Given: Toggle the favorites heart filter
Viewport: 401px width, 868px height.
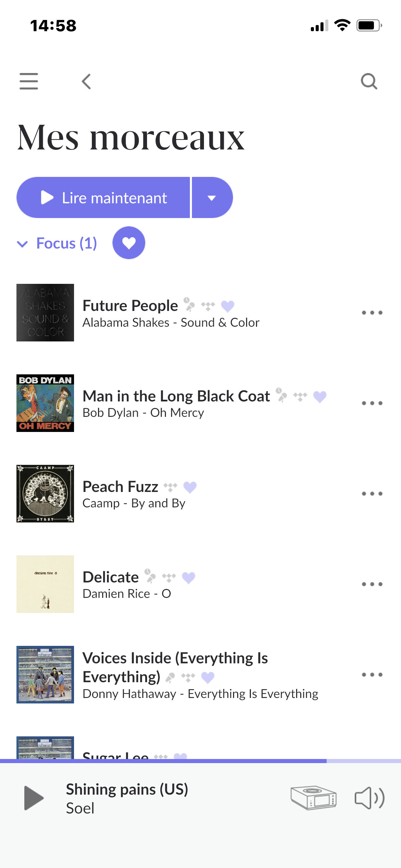Looking at the screenshot, I should pos(129,243).
